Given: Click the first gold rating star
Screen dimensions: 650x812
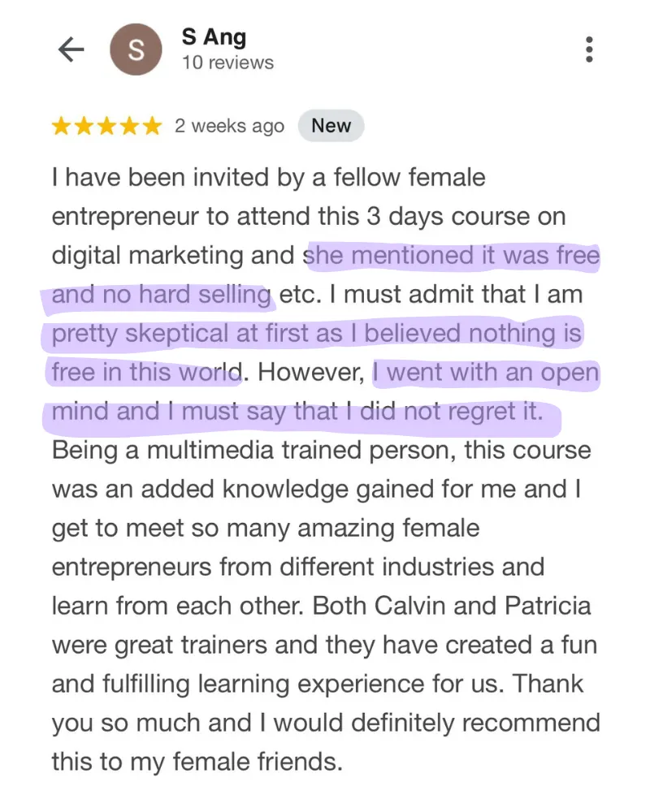Looking at the screenshot, I should pyautogui.click(x=61, y=126).
